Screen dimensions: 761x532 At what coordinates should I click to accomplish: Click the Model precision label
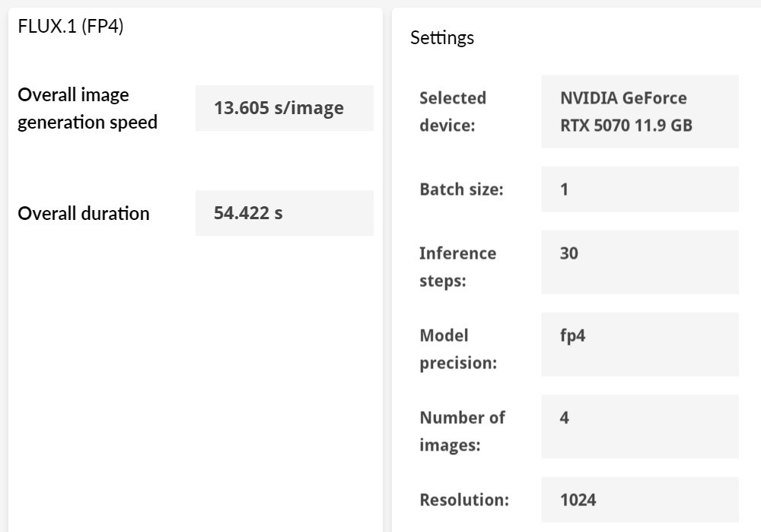[457, 349]
